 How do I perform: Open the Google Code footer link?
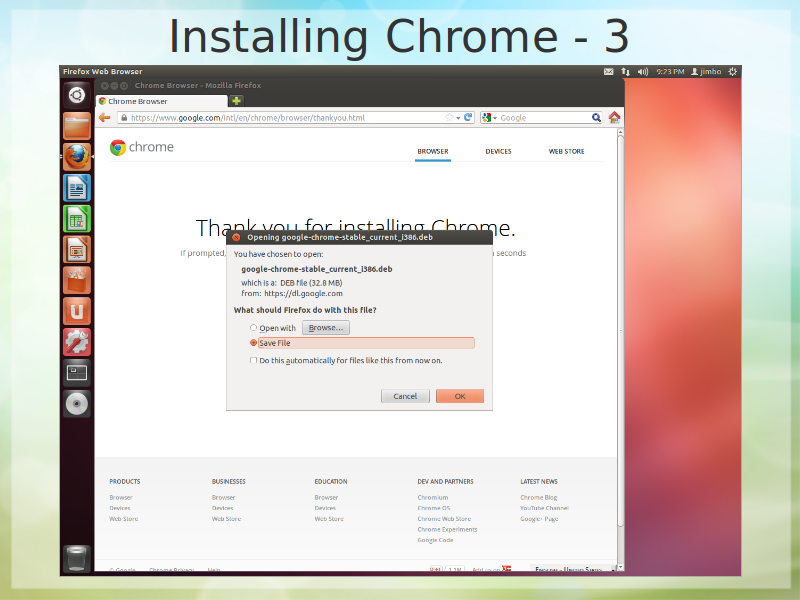click(435, 540)
